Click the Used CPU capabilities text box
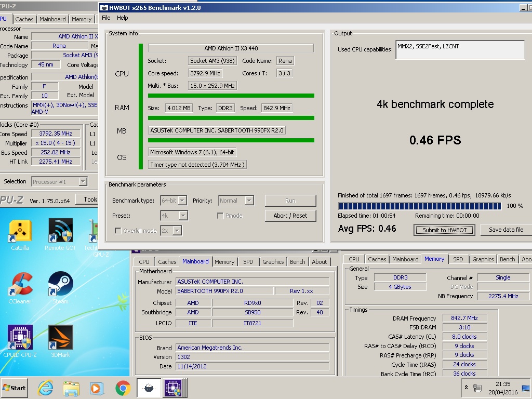Screen dimensions: 532x399 pos(460,49)
